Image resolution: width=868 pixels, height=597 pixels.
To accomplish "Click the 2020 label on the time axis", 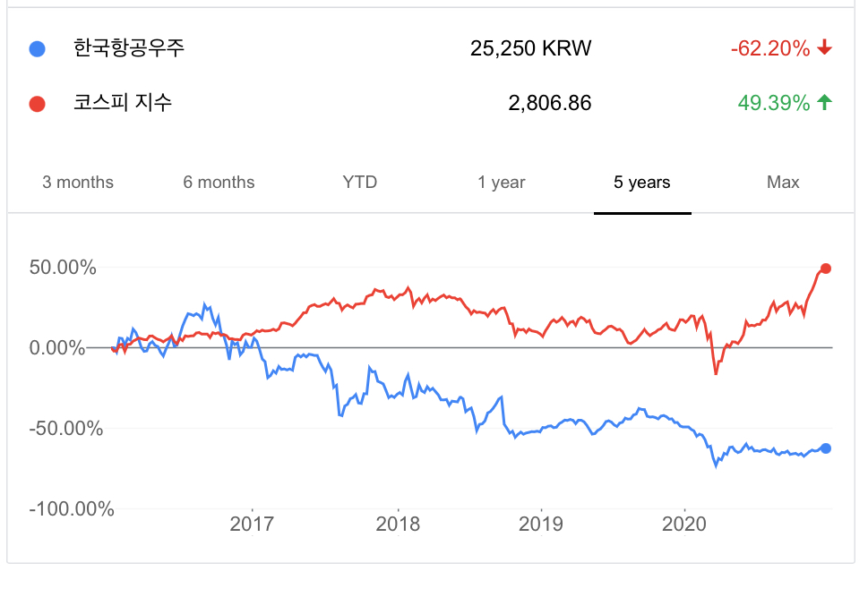I will point(685,524).
